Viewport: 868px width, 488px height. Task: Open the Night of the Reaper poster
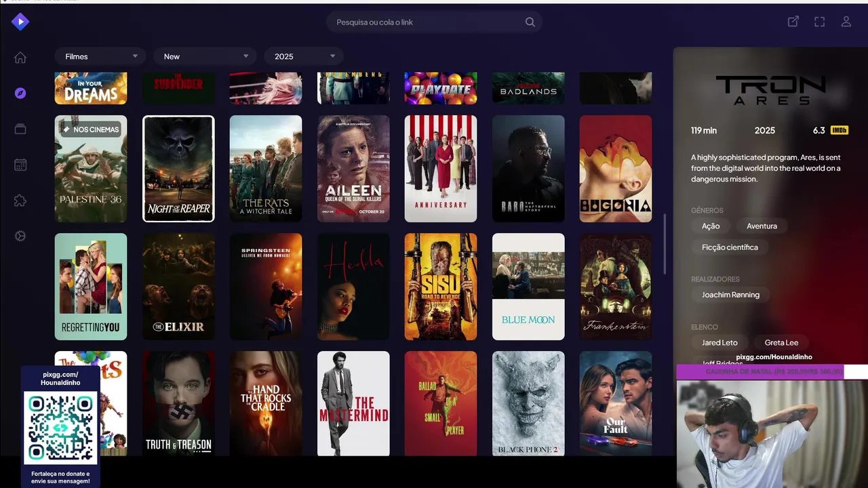(x=178, y=169)
